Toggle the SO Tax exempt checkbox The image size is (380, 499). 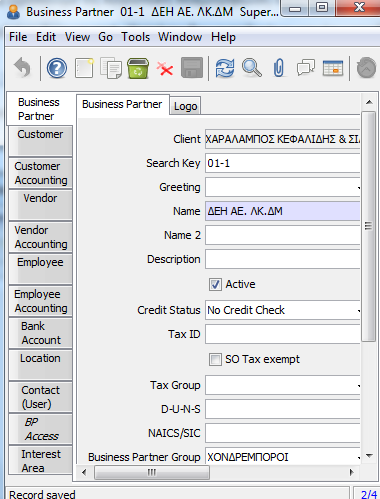(215, 359)
